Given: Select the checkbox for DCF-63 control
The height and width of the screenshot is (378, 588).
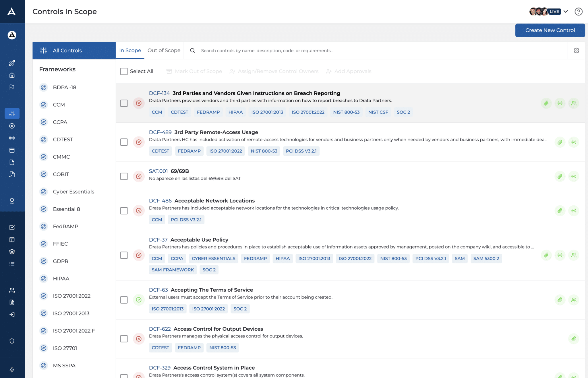Looking at the screenshot, I should pos(124,300).
